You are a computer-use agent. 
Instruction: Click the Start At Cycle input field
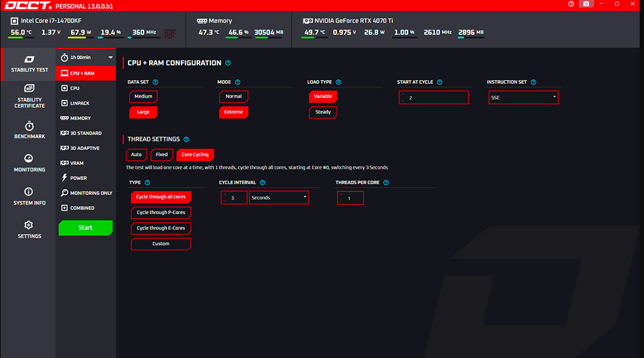click(x=434, y=98)
